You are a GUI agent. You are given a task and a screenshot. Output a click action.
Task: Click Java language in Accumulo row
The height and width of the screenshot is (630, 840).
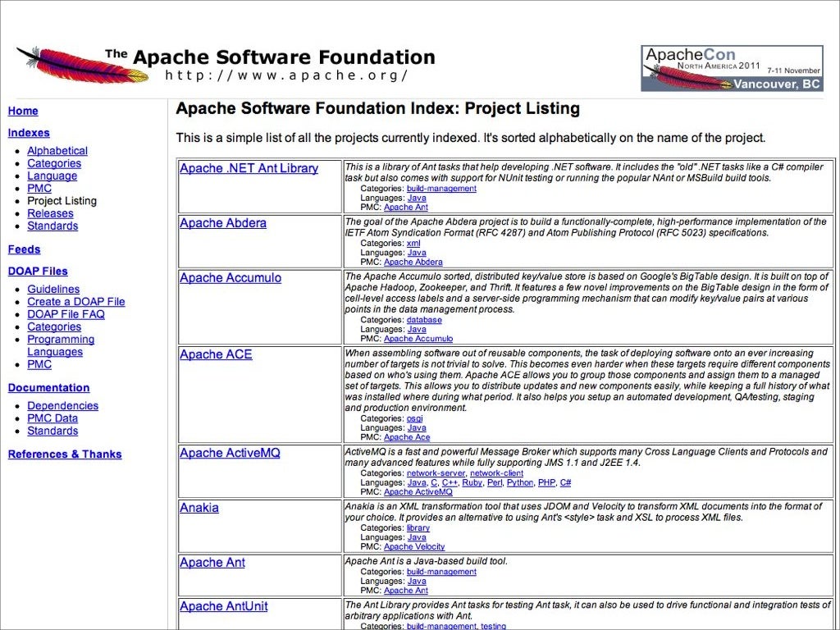pyautogui.click(x=417, y=330)
